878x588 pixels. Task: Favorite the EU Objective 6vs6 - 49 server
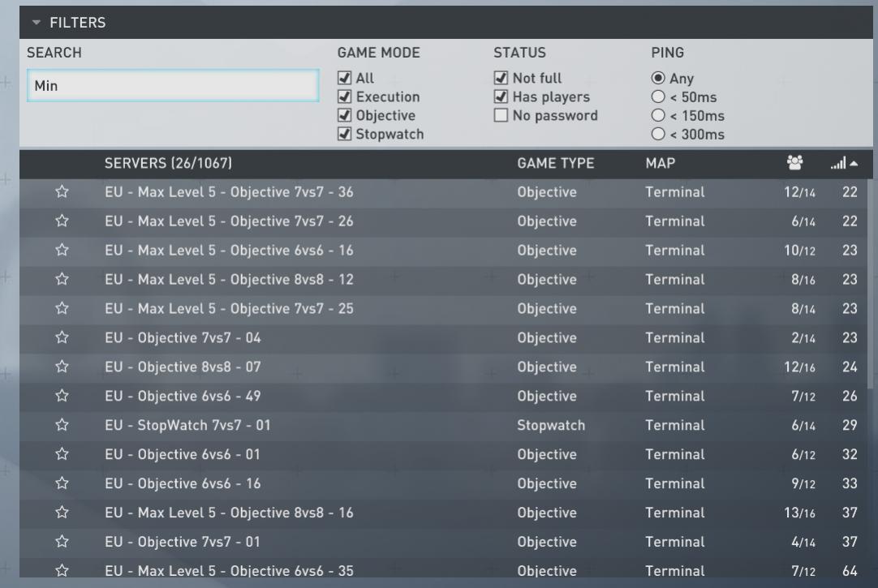pos(60,397)
